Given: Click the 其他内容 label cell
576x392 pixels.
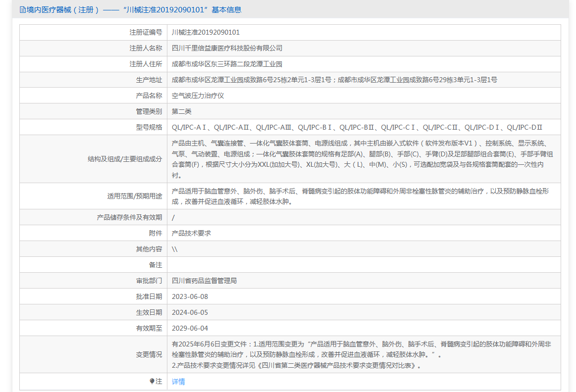Looking at the screenshot, I should coord(93,249).
